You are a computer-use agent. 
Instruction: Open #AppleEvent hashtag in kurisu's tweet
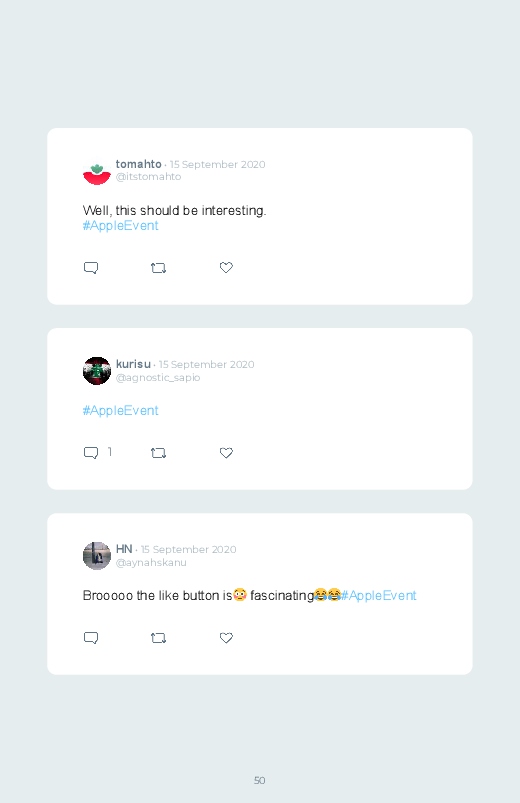point(120,411)
